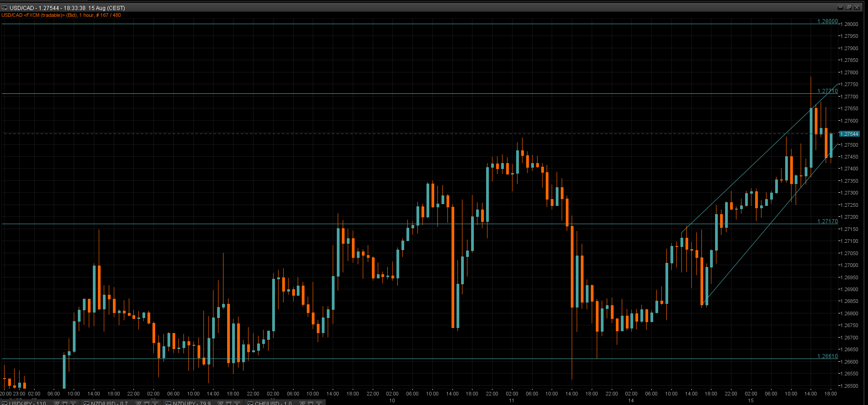The height and width of the screenshot is (405, 868).
Task: Click the 1.27100 price axis label
Action: click(849, 241)
